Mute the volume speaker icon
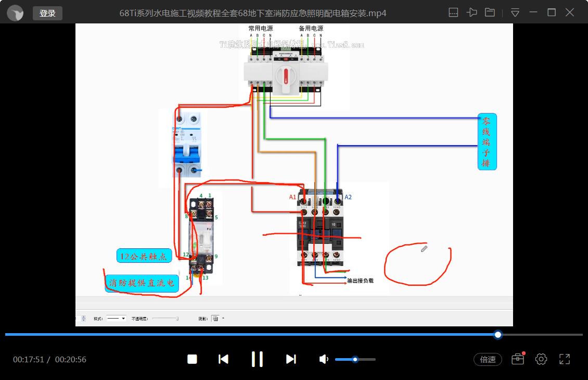This screenshot has width=588, height=380. click(x=324, y=359)
